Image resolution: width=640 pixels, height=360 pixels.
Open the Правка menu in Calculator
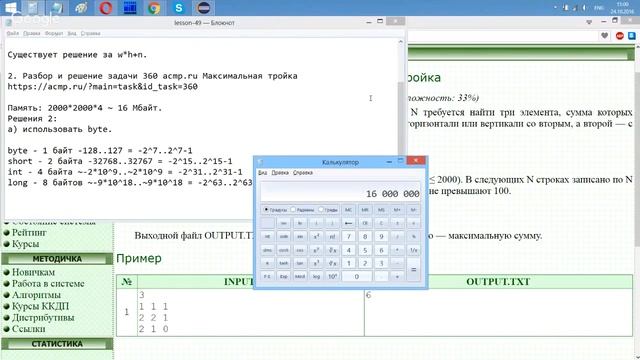(280, 173)
